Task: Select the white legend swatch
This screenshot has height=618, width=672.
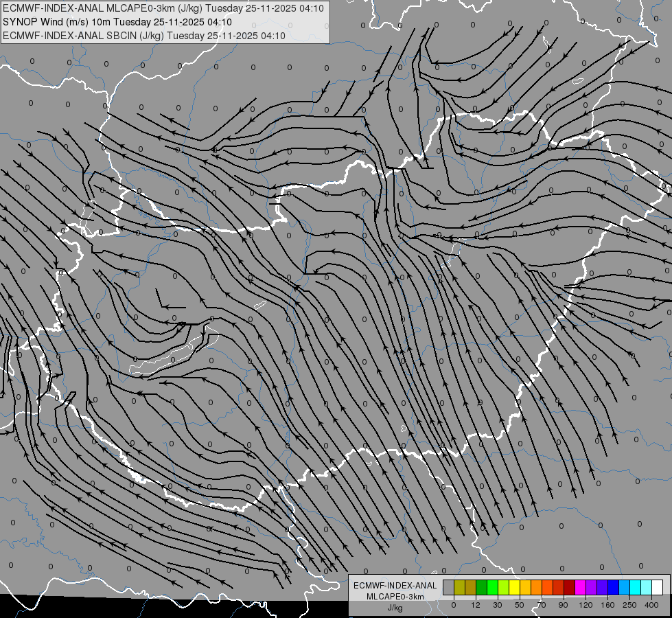Action: pyautogui.click(x=658, y=588)
